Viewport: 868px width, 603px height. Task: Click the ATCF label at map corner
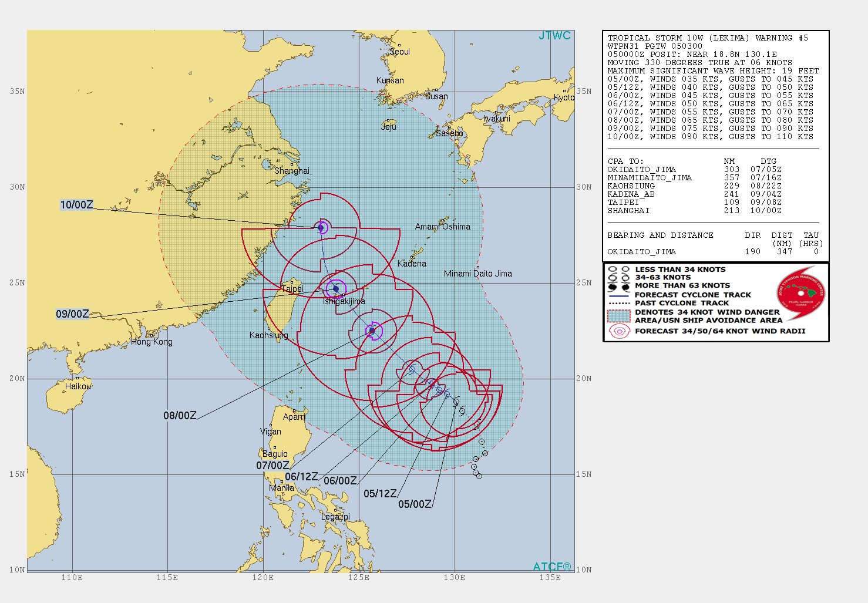(x=552, y=567)
